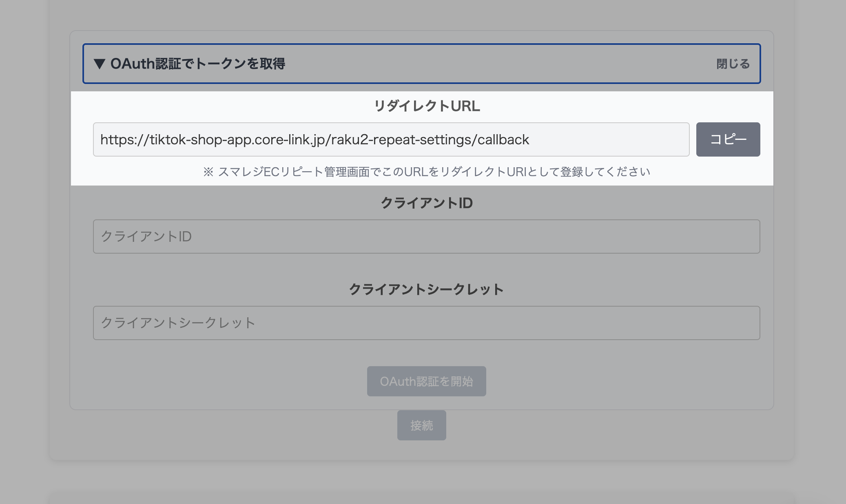846x504 pixels.
Task: Click into the クライアントID input field
Action: (426, 237)
